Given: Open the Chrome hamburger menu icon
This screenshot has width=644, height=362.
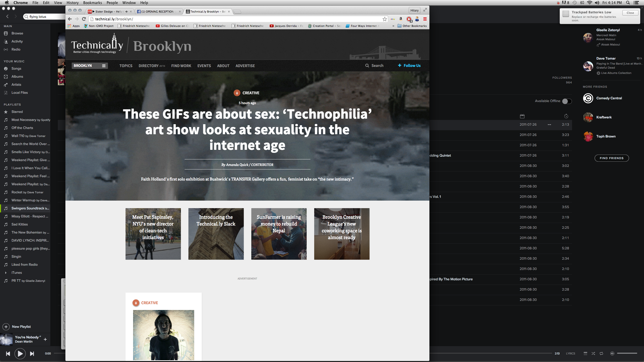Looking at the screenshot, I should (x=425, y=19).
